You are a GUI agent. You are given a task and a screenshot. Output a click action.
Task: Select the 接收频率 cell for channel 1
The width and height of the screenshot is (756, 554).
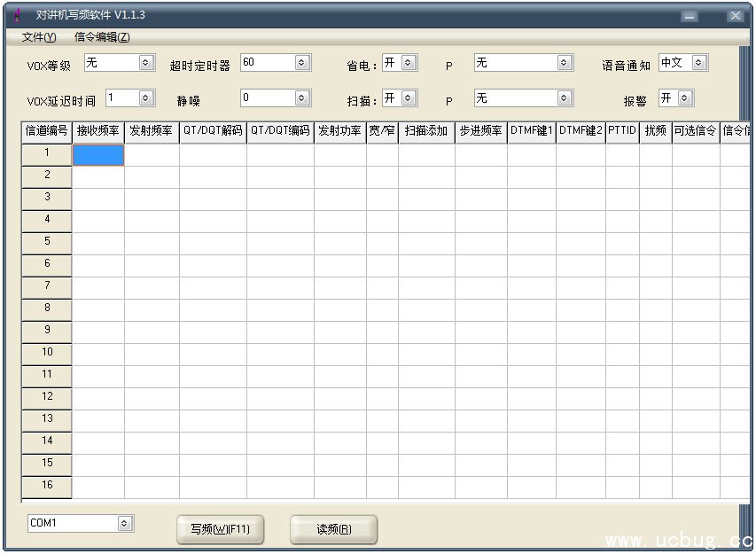click(97, 155)
